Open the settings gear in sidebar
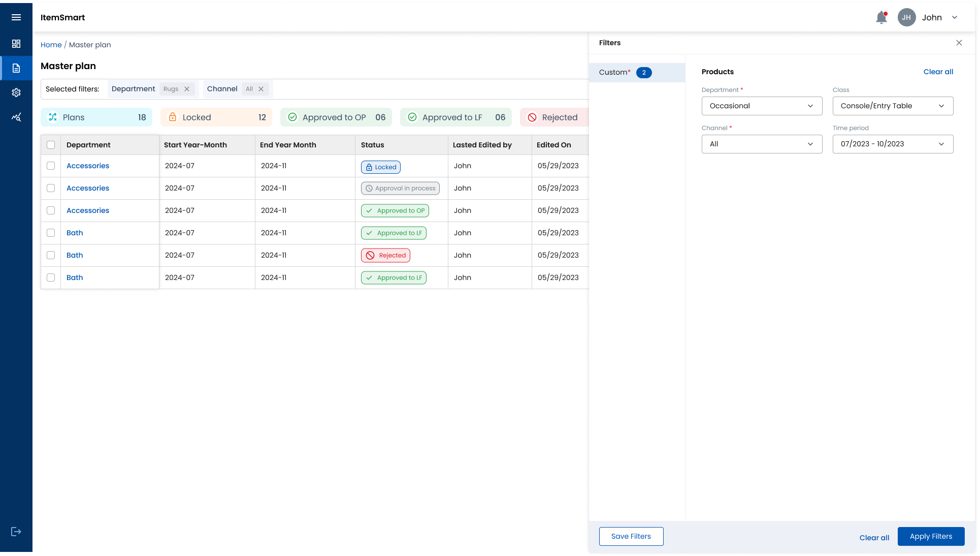980x556 pixels. tap(16, 92)
